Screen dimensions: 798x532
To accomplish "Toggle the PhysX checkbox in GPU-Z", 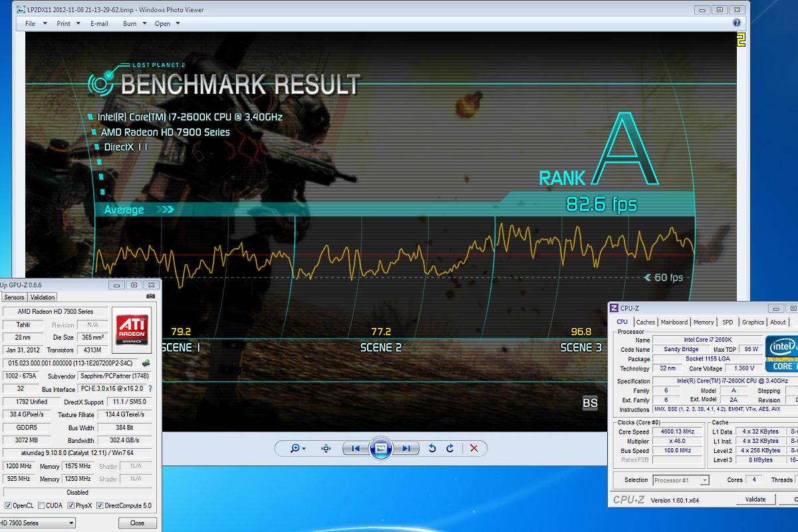I will (71, 505).
